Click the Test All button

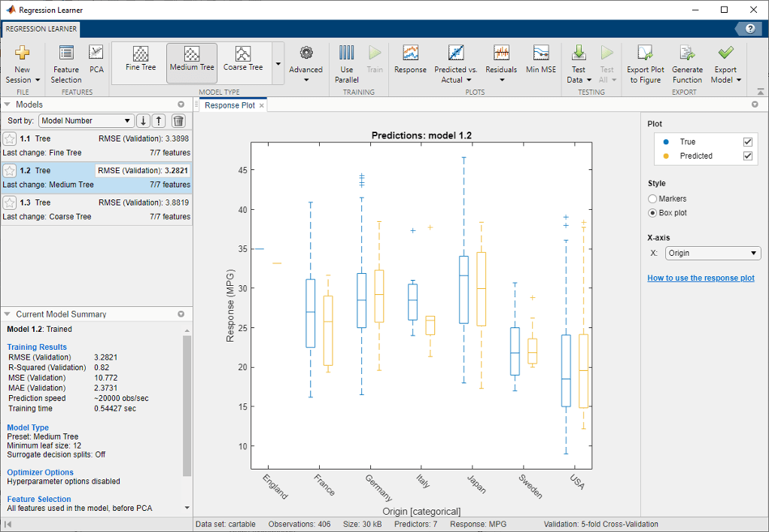(606, 64)
